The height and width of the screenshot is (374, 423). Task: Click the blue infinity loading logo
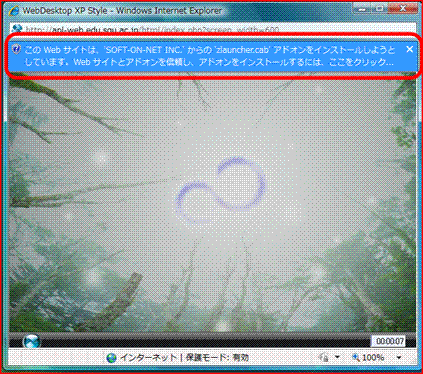[220, 190]
